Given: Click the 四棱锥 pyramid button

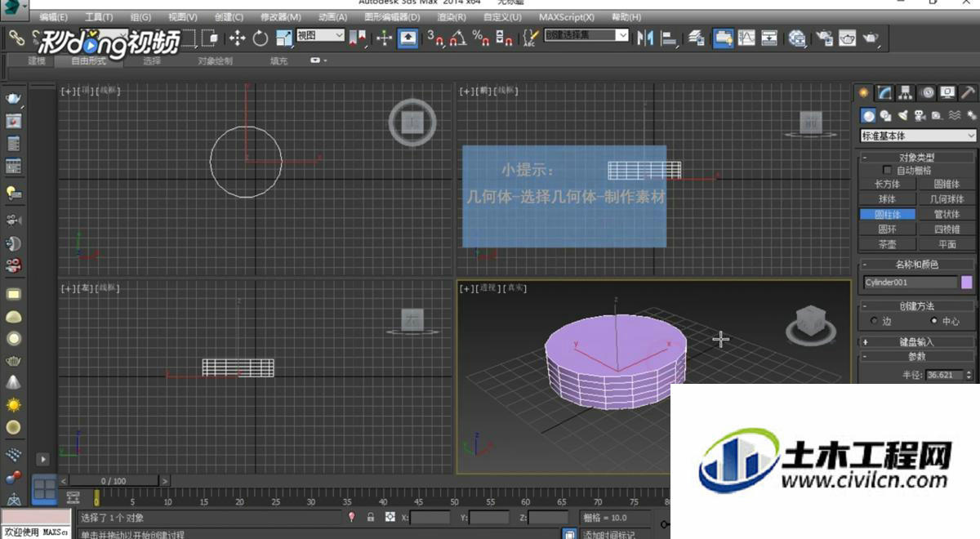Looking at the screenshot, I should (x=947, y=229).
